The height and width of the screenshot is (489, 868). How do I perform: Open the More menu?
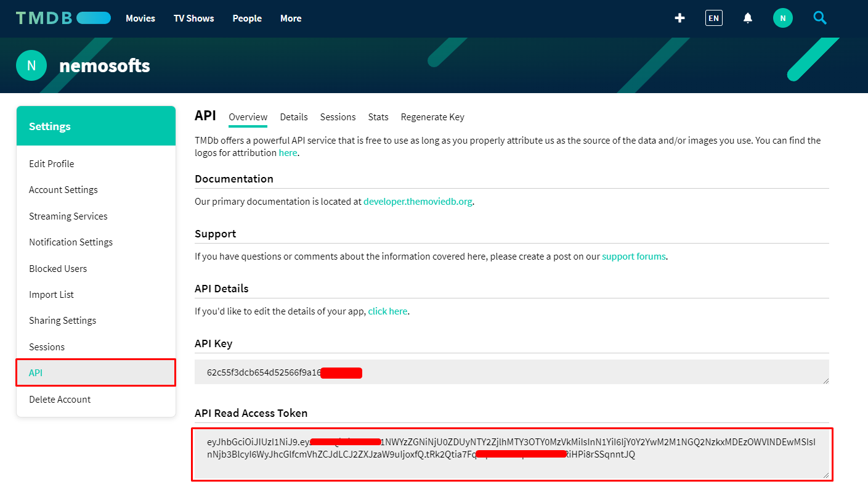[x=291, y=18]
